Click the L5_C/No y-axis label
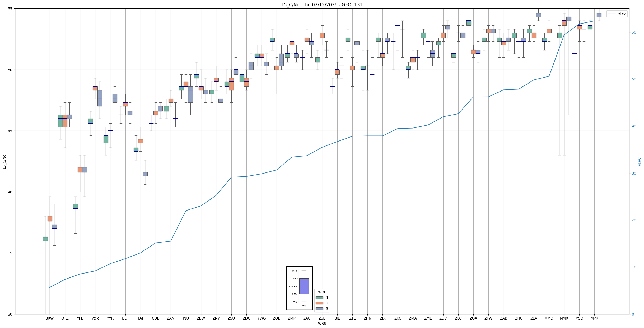Screen dimensions: 644x328 click(4, 162)
